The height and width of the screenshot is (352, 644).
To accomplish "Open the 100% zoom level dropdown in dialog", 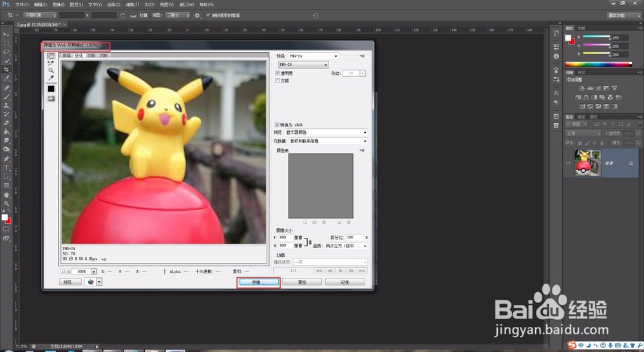I will [84, 271].
